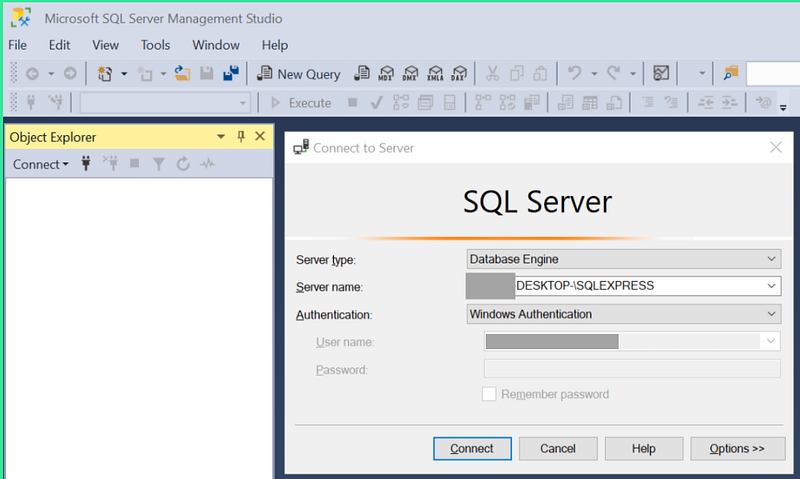Open the Help menu

274,45
